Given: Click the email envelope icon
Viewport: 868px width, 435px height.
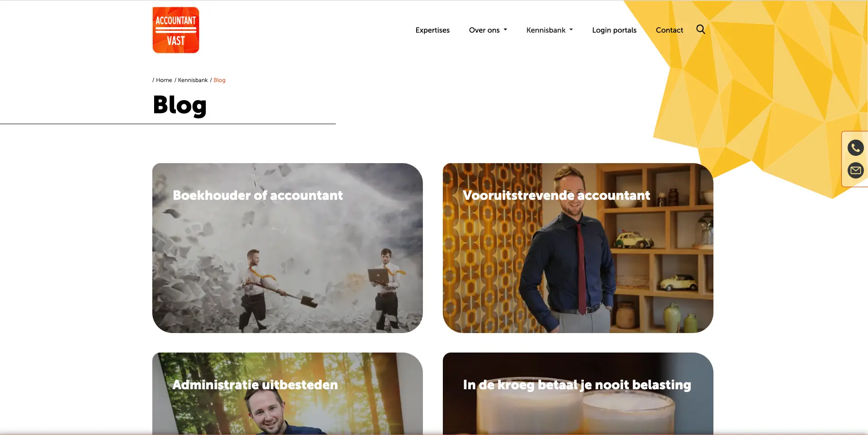Looking at the screenshot, I should 855,170.
